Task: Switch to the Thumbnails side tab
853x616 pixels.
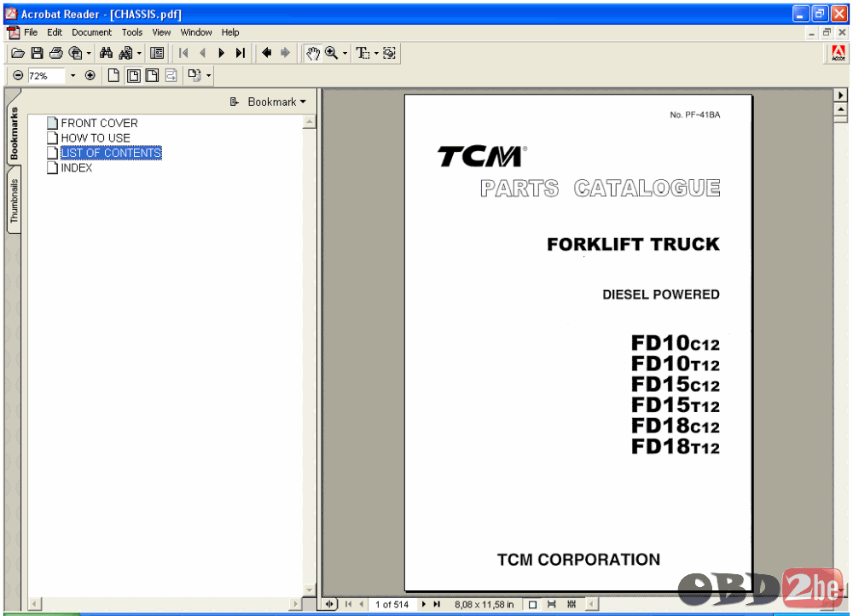Action: tap(14, 200)
